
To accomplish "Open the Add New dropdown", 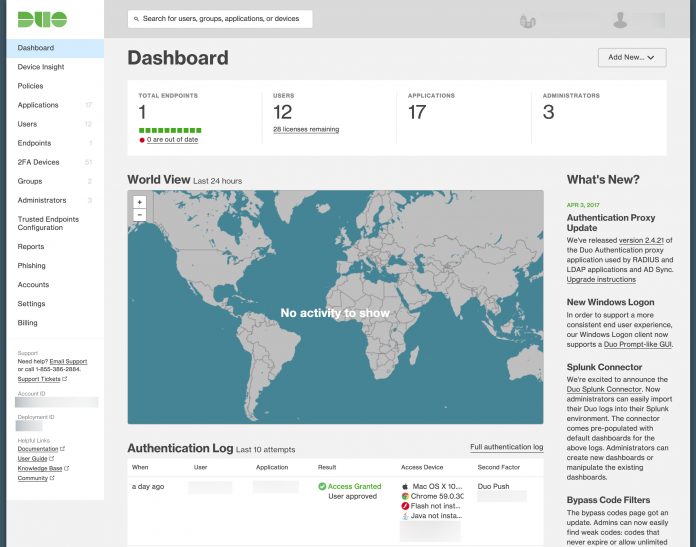I will point(632,57).
